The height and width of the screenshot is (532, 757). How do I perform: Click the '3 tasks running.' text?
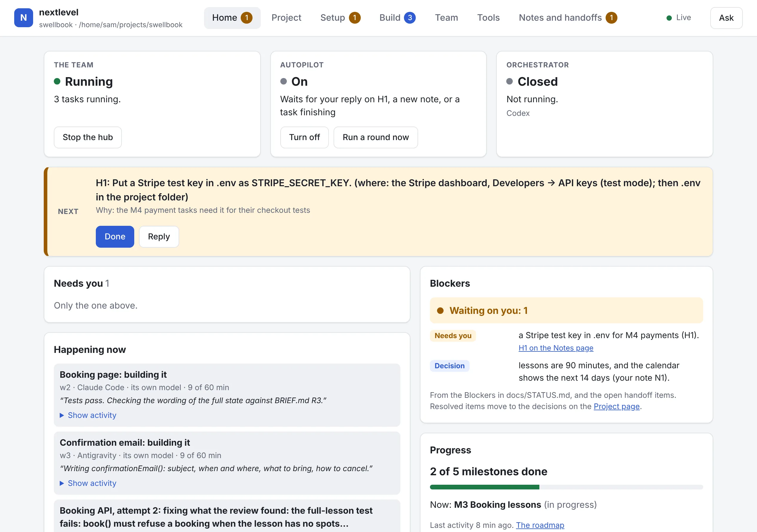point(87,99)
